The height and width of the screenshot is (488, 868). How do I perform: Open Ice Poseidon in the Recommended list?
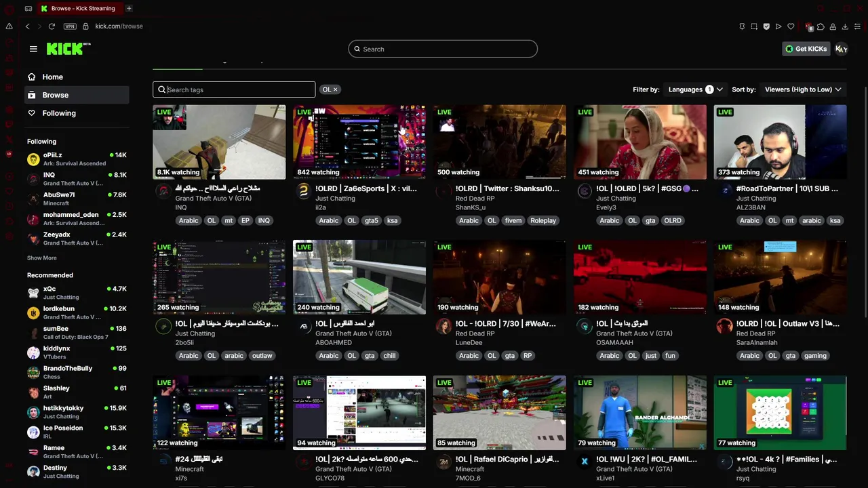pyautogui.click(x=77, y=432)
